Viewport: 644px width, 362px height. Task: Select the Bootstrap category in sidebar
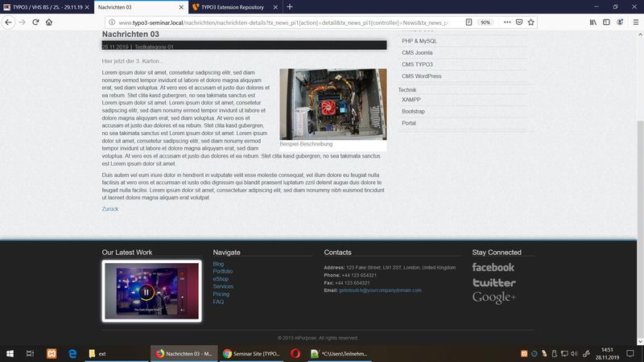coord(413,111)
